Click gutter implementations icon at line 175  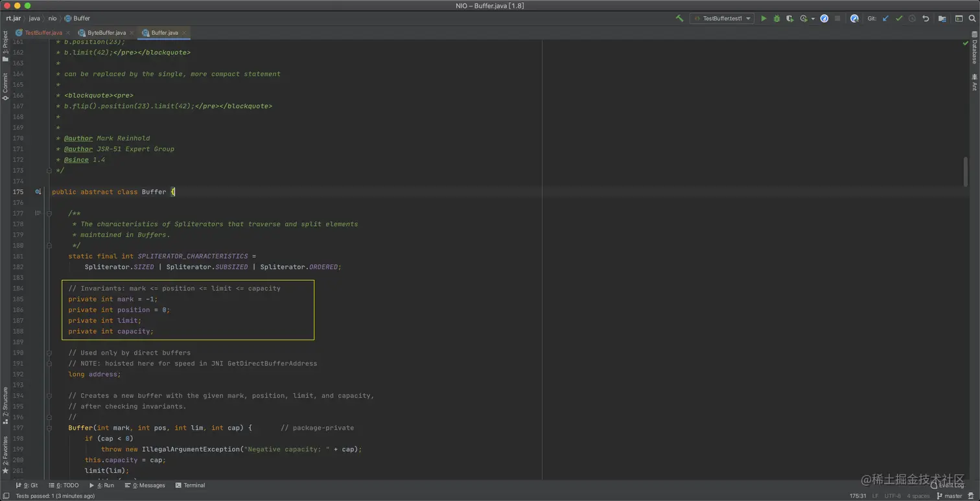click(x=38, y=192)
